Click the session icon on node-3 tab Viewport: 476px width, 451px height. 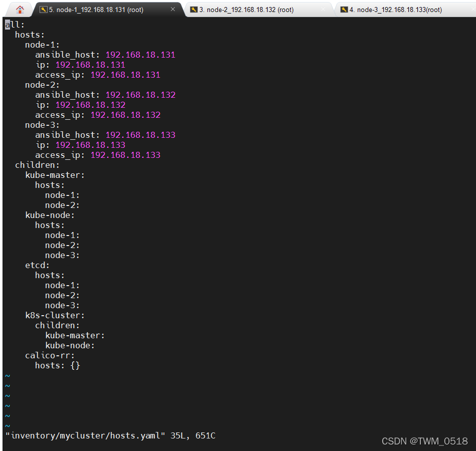tap(344, 10)
